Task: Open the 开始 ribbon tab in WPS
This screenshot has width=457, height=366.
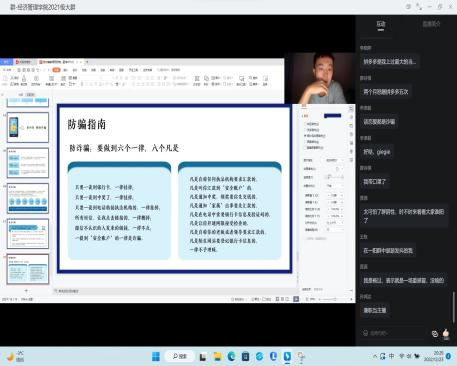Action: [56, 70]
